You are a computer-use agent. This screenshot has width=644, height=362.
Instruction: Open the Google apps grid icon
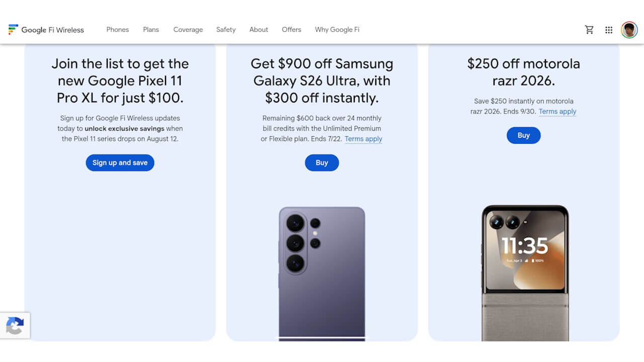coord(609,30)
